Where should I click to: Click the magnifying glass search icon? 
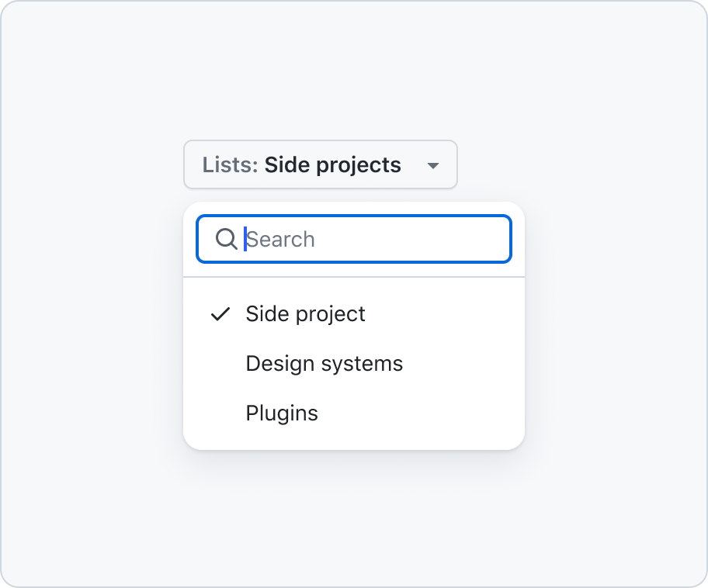click(x=226, y=239)
